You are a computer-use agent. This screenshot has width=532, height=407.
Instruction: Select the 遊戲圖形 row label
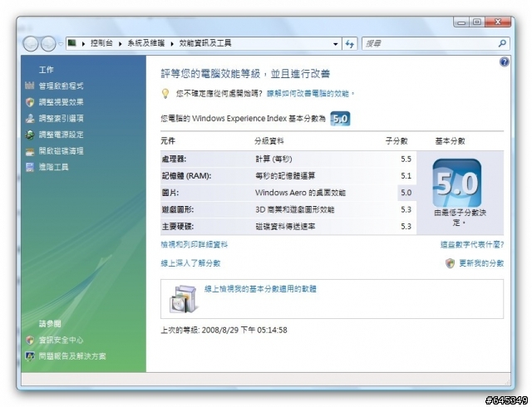pos(177,209)
